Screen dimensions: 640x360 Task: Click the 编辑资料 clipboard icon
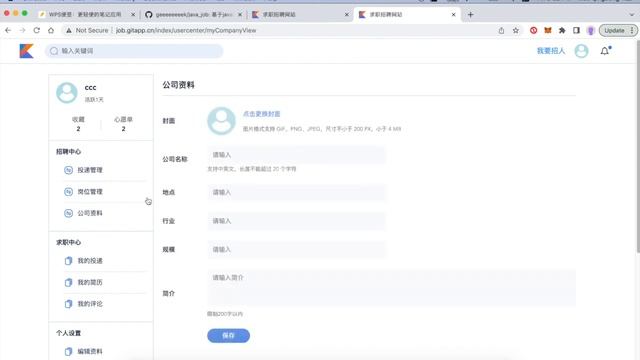pyautogui.click(x=68, y=351)
